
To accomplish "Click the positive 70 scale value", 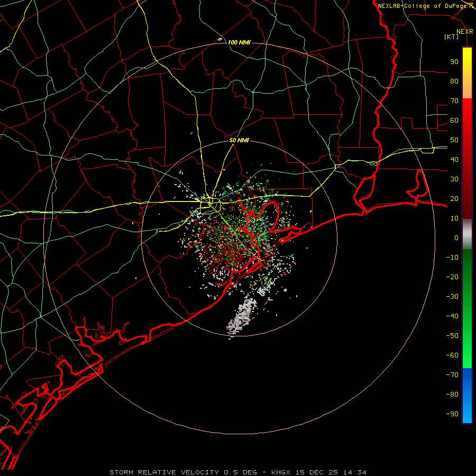I will tap(454, 101).
